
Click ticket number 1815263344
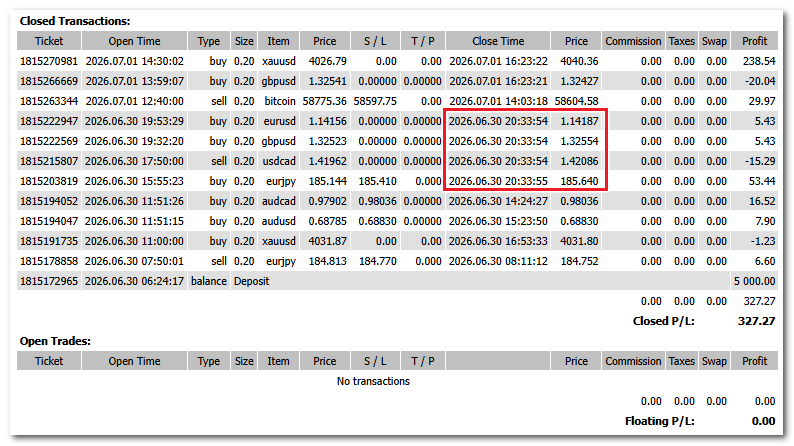pyautogui.click(x=49, y=101)
